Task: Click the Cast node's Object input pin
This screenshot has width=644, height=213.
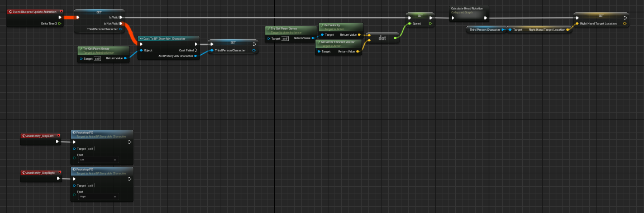Action: (x=141, y=50)
